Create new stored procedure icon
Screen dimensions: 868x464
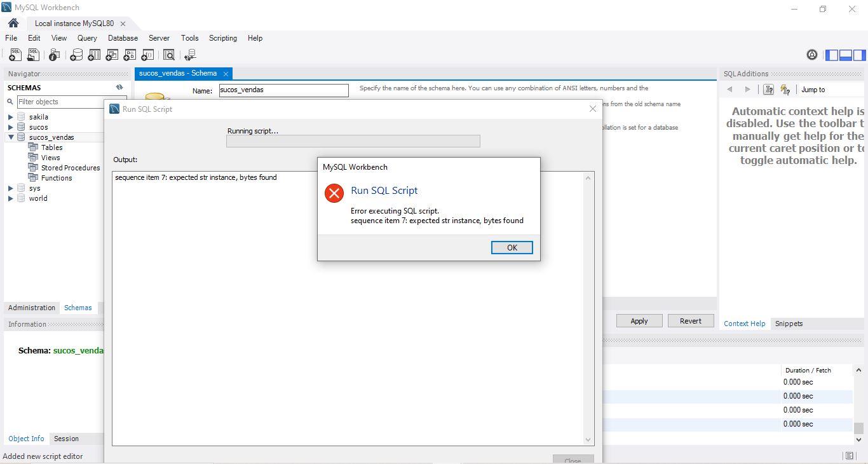[x=130, y=55]
